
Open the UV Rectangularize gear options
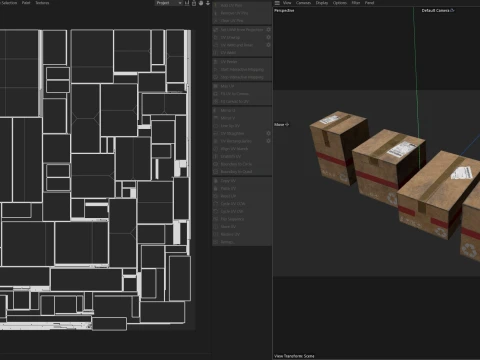[268, 141]
